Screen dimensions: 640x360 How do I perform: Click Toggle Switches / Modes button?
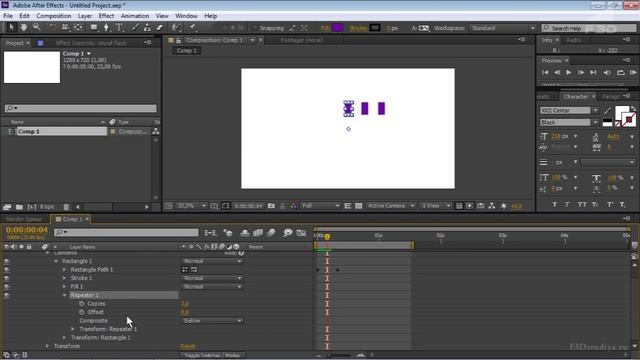[x=212, y=355]
